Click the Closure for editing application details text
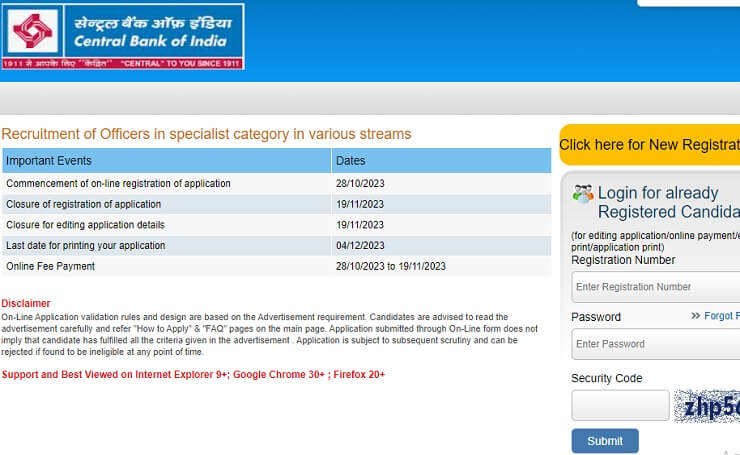Screen dimensions: 740x455 (85, 225)
